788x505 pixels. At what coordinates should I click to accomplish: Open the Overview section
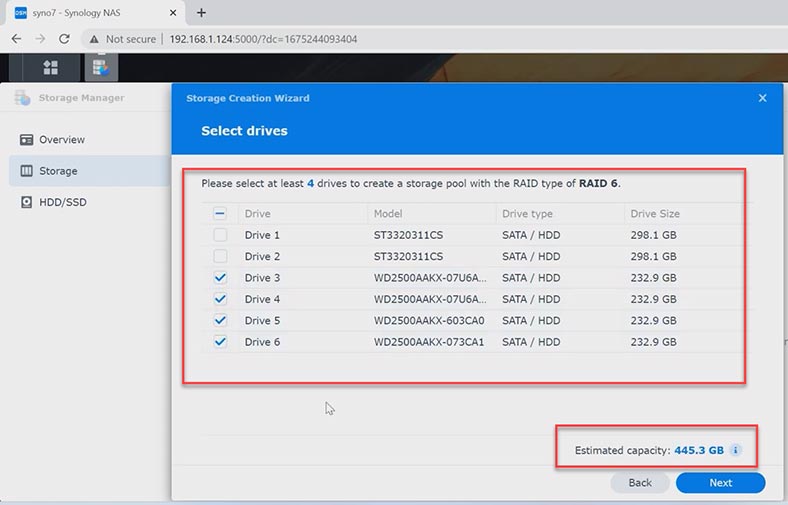[x=89, y=140]
